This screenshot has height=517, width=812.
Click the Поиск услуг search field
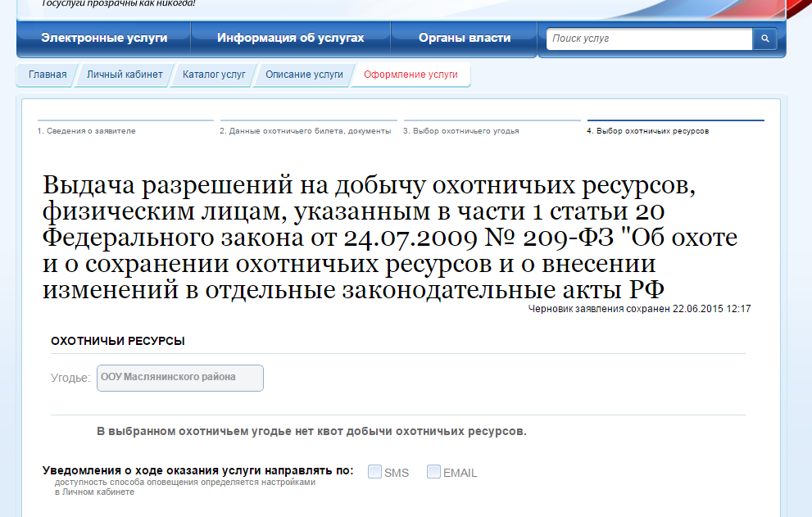(x=649, y=39)
